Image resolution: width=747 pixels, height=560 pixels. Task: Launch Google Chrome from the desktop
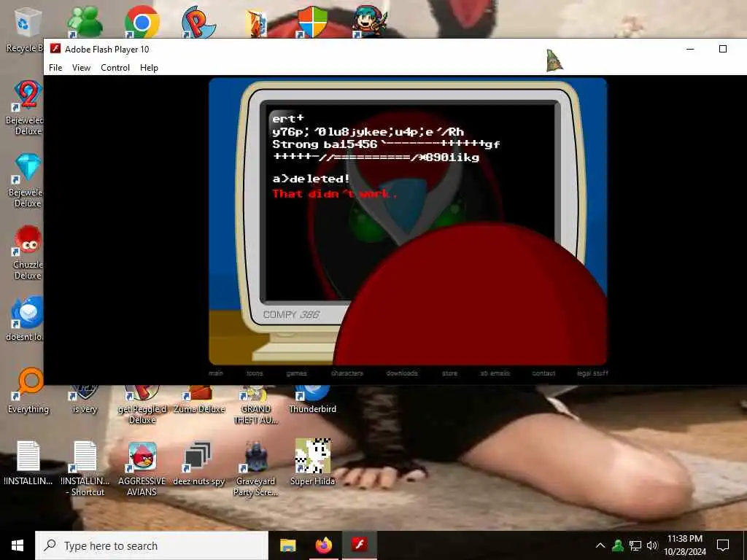click(142, 21)
